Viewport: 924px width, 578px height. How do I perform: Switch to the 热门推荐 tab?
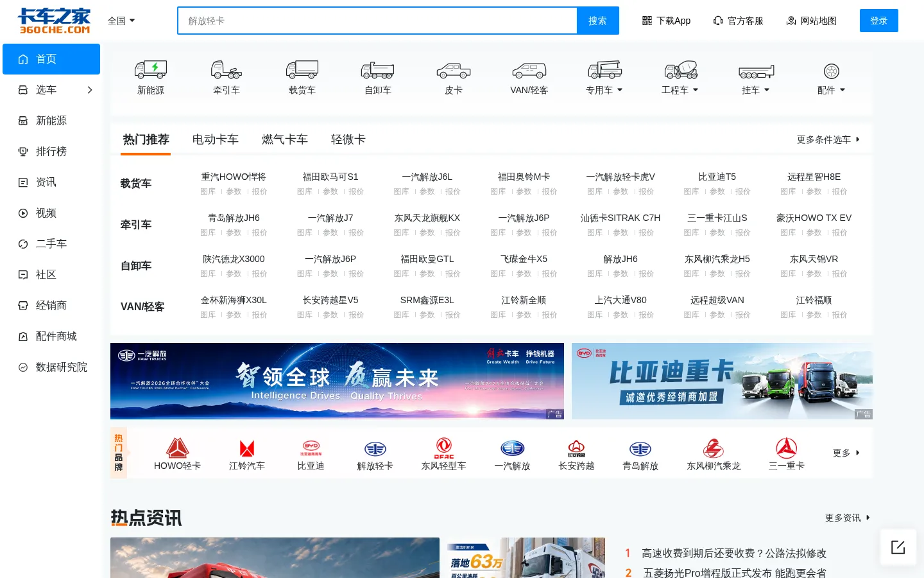click(x=146, y=139)
